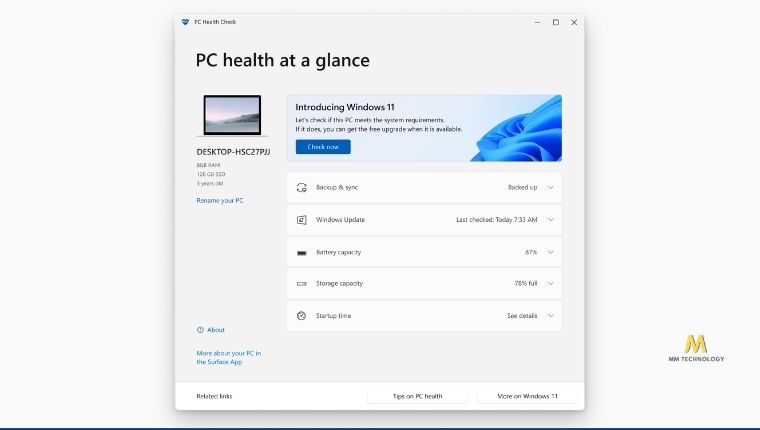
Task: Click the 8GB RAM text
Action: coord(208,165)
